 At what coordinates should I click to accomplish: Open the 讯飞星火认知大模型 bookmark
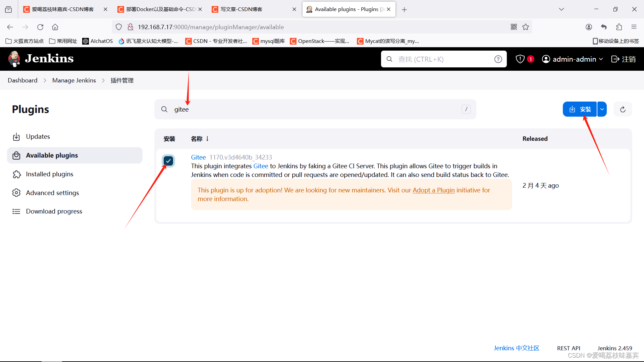(x=148, y=41)
